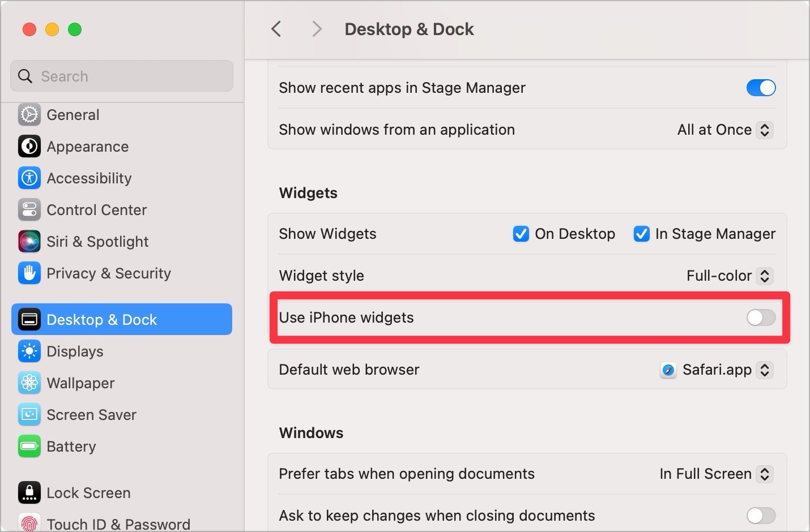The image size is (810, 532).
Task: Click the Wallpaper flower icon
Action: tap(29, 383)
